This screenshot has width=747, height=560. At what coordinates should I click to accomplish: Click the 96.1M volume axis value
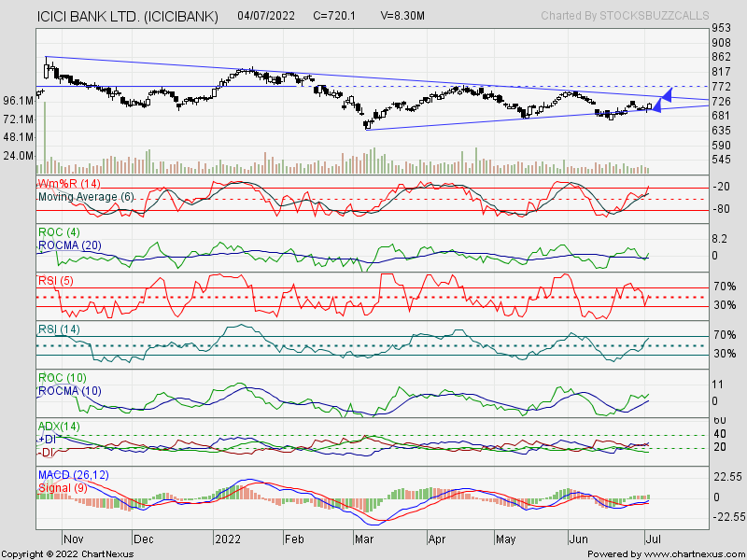(x=18, y=101)
